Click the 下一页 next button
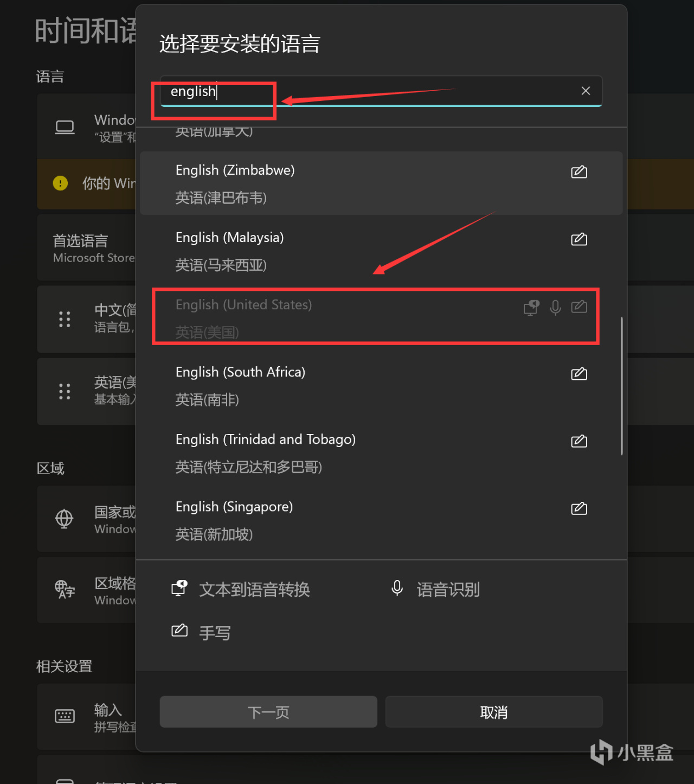This screenshot has width=694, height=784. point(268,712)
